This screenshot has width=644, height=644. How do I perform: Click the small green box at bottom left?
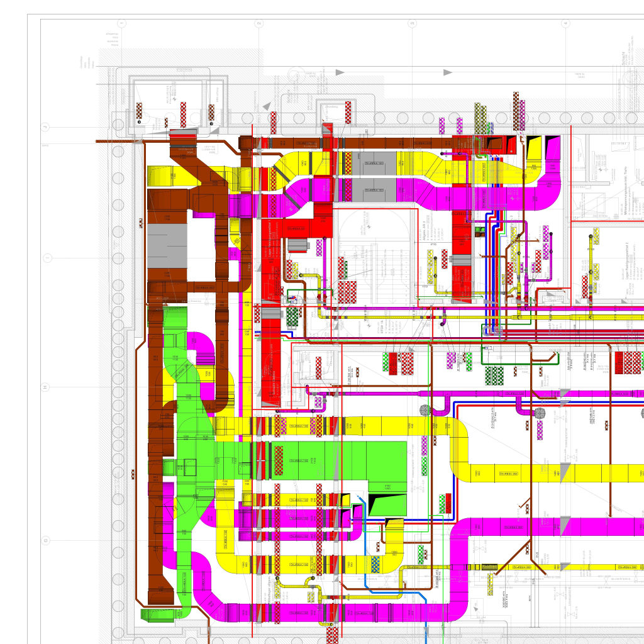click(x=152, y=613)
